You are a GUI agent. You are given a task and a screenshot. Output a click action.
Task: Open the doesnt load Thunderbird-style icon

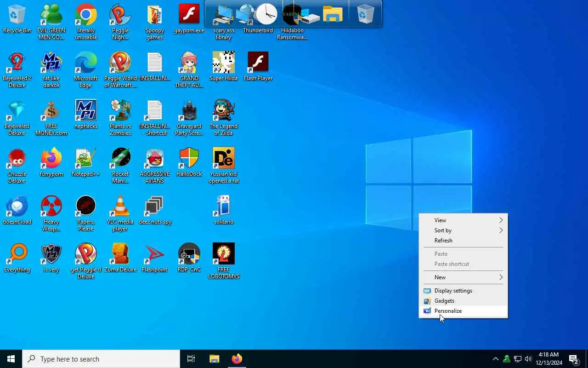pyautogui.click(x=17, y=210)
